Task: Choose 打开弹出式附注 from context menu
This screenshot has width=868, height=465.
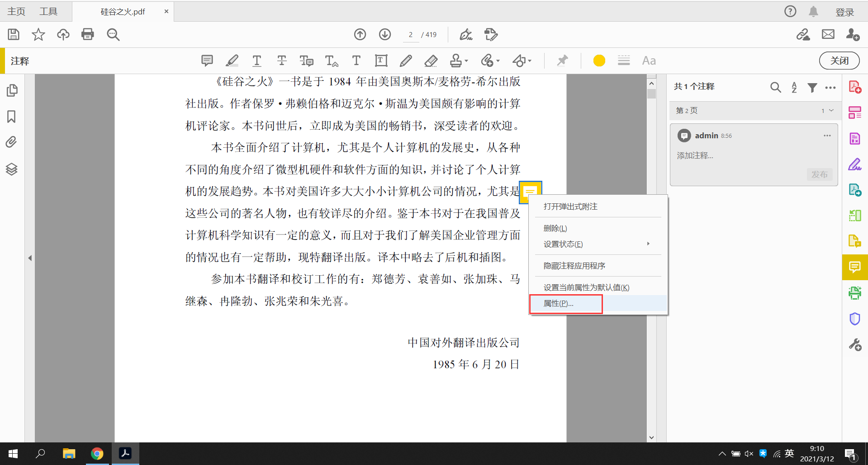Action: [x=598, y=207]
